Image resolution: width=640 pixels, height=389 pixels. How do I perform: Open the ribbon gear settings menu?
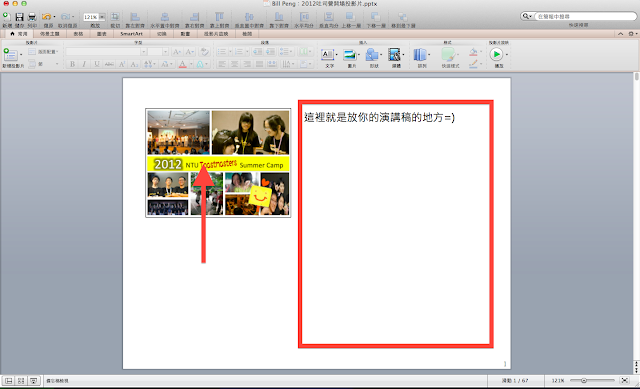coord(632,34)
